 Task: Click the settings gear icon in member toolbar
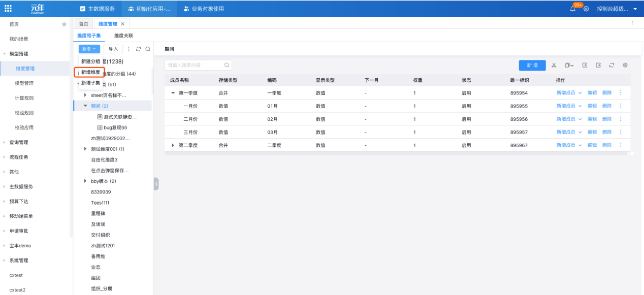pos(625,65)
